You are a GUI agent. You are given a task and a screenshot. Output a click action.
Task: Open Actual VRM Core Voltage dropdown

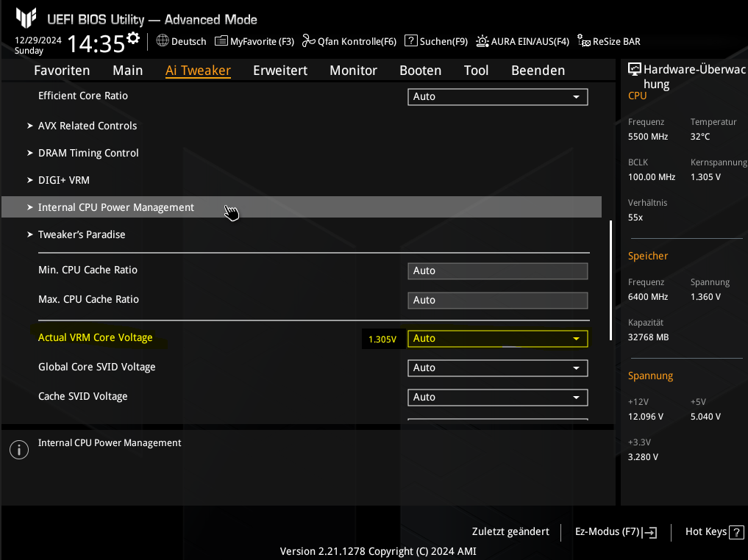[497, 338]
